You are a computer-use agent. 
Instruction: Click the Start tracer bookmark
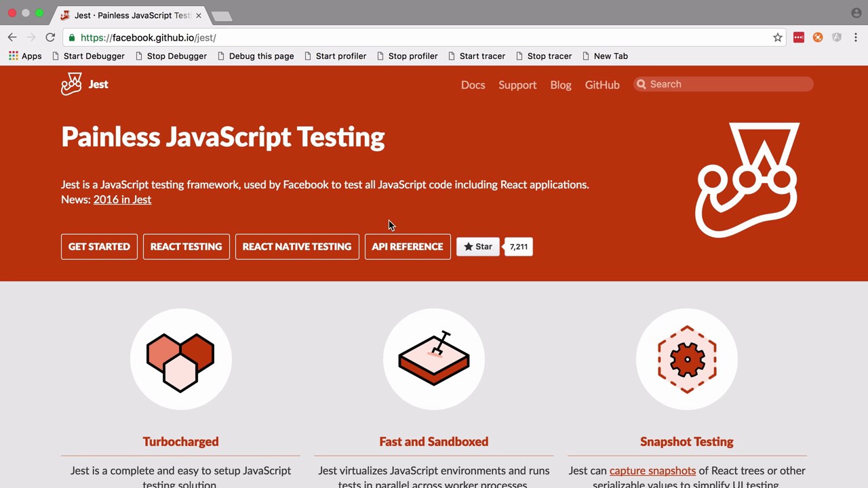[x=476, y=56]
